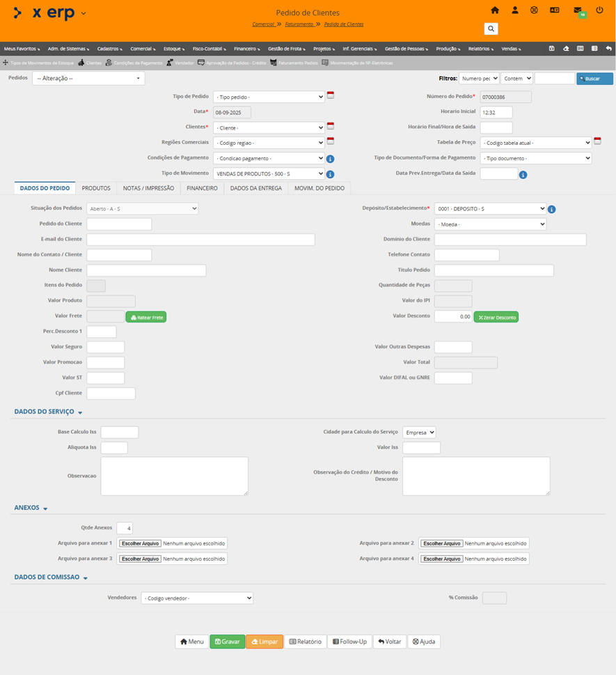Click info icon beside Depósito/Estabelecimento
Screen dimensions: 616x675
coord(551,209)
